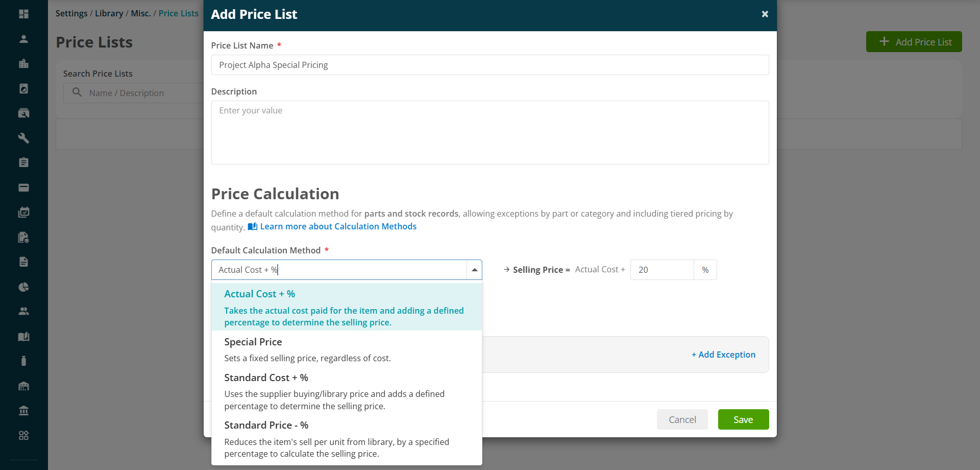Image resolution: width=980 pixels, height=470 pixels.
Task: Click the green Add Price List button
Action: (914, 42)
